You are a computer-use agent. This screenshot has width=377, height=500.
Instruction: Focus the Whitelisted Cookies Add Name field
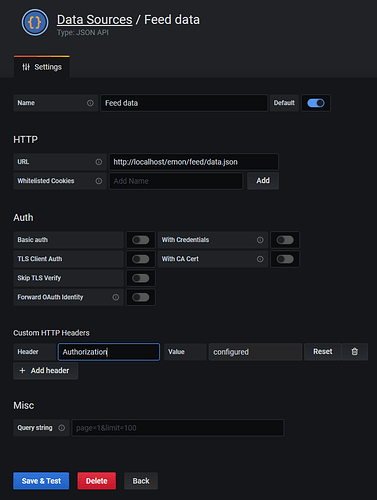point(176,181)
